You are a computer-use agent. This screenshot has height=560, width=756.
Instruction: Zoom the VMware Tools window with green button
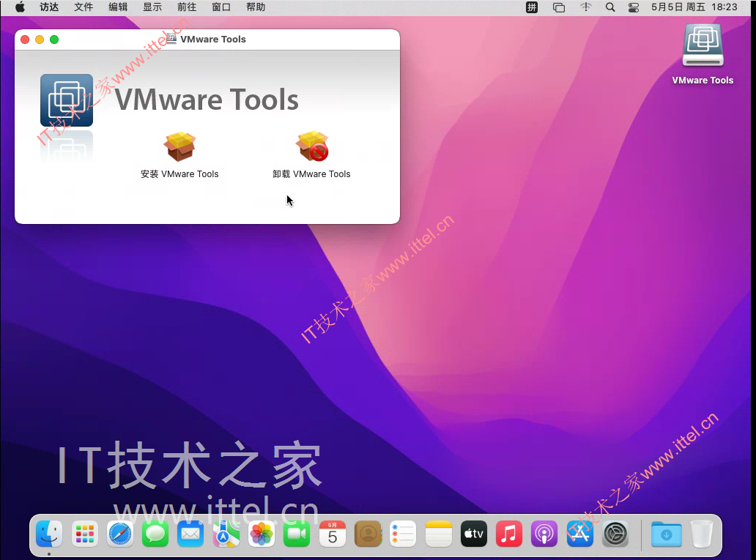(54, 40)
